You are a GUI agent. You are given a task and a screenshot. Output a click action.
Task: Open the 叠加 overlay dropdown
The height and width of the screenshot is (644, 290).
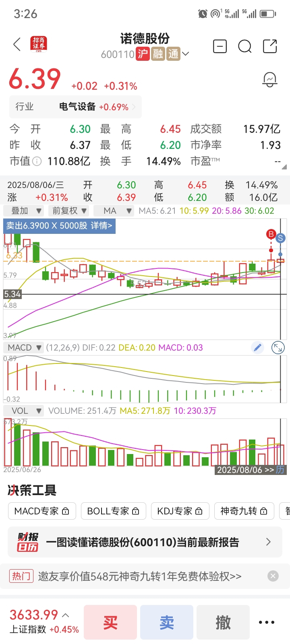tap(23, 211)
